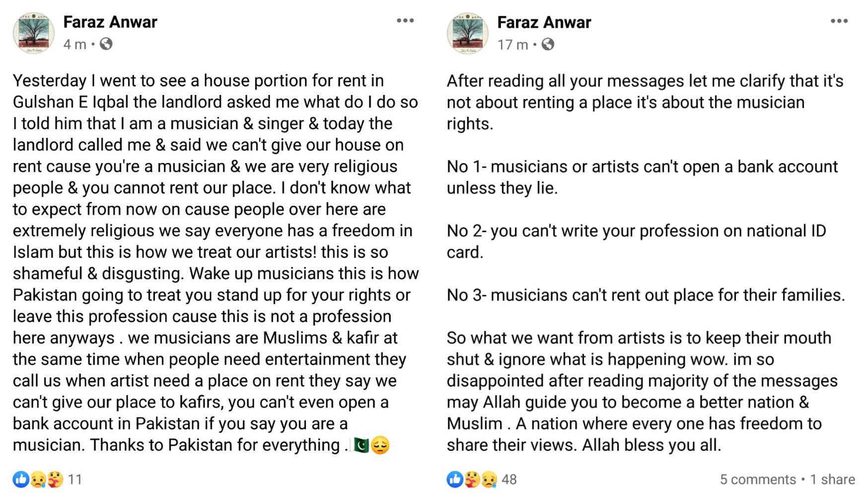View the 5 comments on the post
This screenshot has width=868, height=497.
click(758, 480)
